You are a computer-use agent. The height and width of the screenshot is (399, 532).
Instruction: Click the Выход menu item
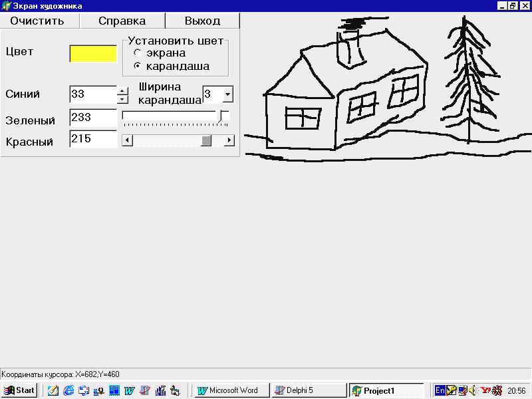pos(203,21)
